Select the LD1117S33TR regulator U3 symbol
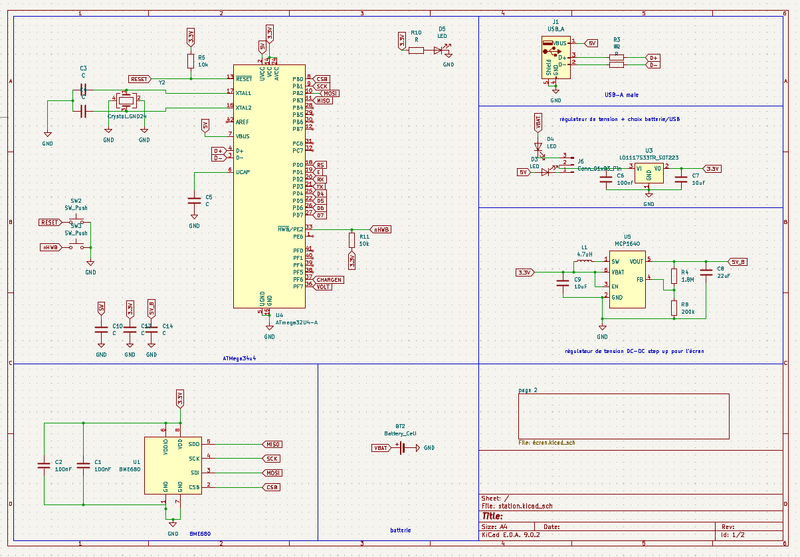The image size is (800, 557). [648, 173]
